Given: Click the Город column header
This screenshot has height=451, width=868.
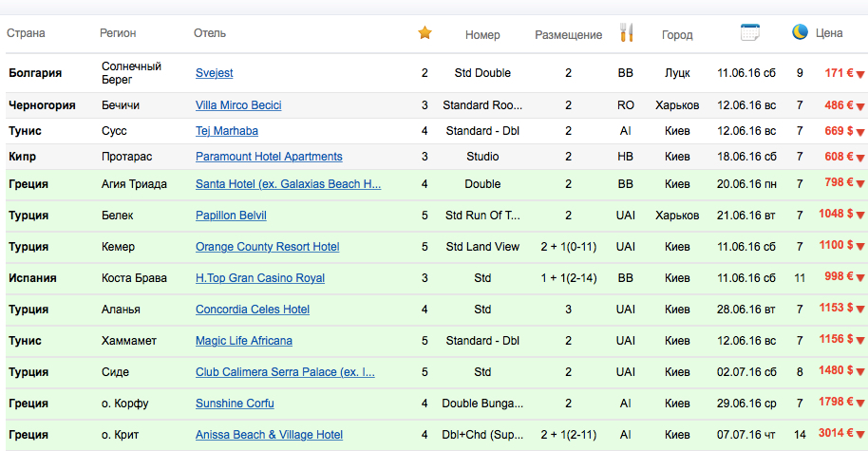Looking at the screenshot, I should [x=677, y=35].
